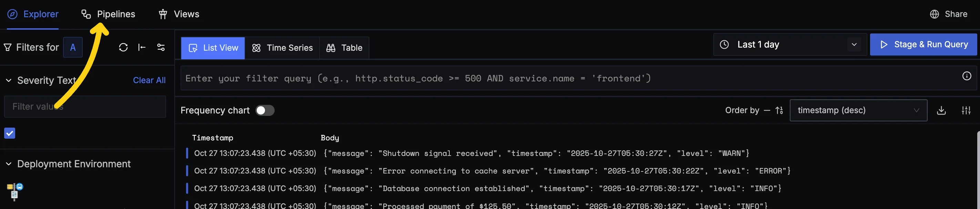The width and height of the screenshot is (980, 209).
Task: Click the info icon beside the query bar
Action: pyautogui.click(x=967, y=76)
